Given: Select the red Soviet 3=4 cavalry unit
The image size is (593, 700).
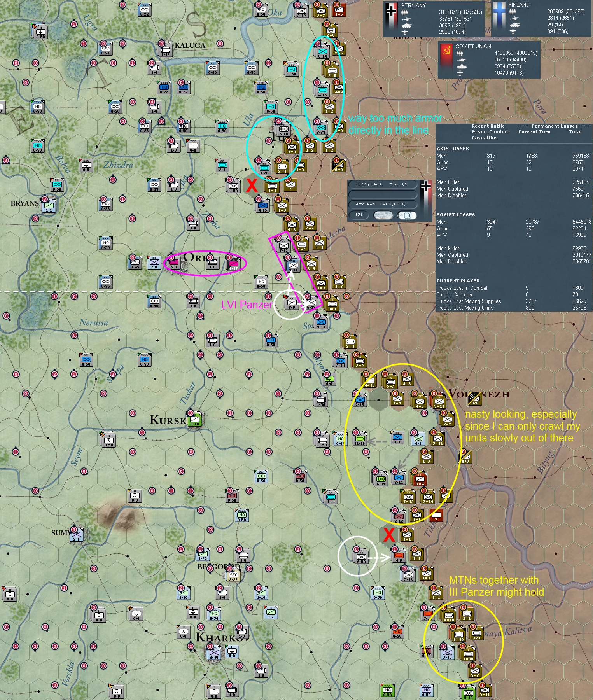Looking at the screenshot, I should (420, 479).
